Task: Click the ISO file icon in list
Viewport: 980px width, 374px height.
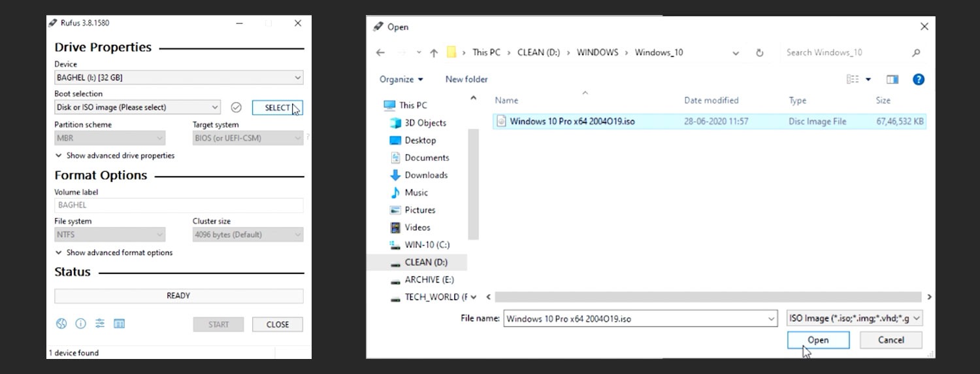Action: tap(501, 121)
